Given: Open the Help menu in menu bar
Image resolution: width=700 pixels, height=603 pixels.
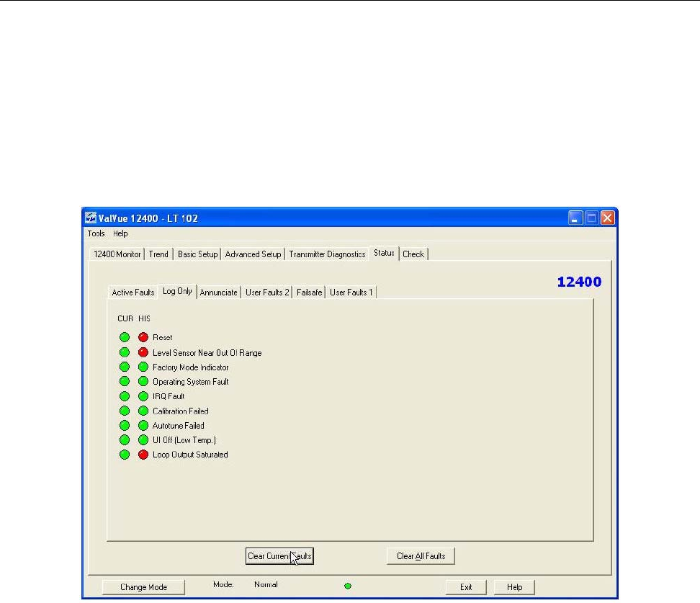Looking at the screenshot, I should [120, 233].
